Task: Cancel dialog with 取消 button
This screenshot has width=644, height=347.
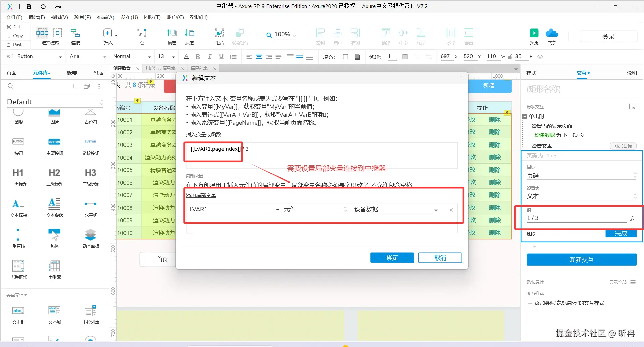Action: (x=440, y=258)
